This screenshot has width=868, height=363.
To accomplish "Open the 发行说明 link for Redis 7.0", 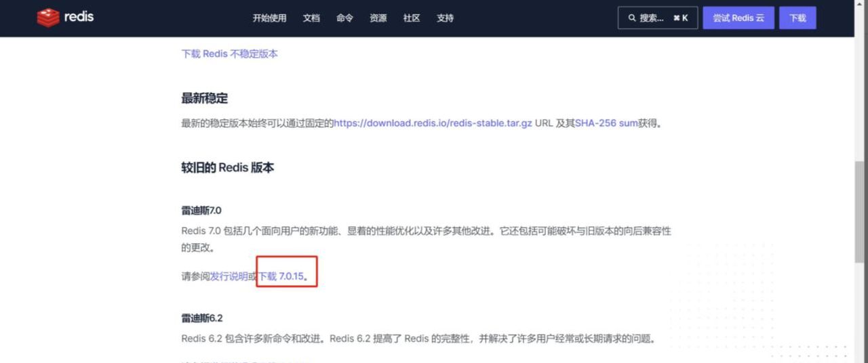I will (x=229, y=276).
